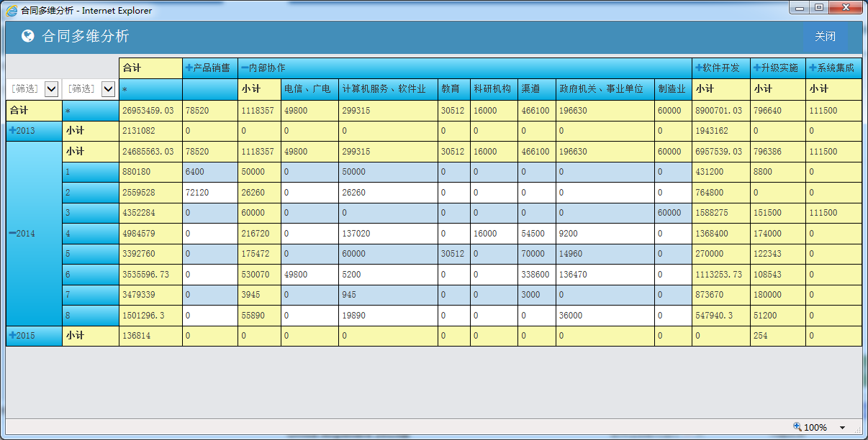Expand the 软件开发 column group

(x=699, y=68)
